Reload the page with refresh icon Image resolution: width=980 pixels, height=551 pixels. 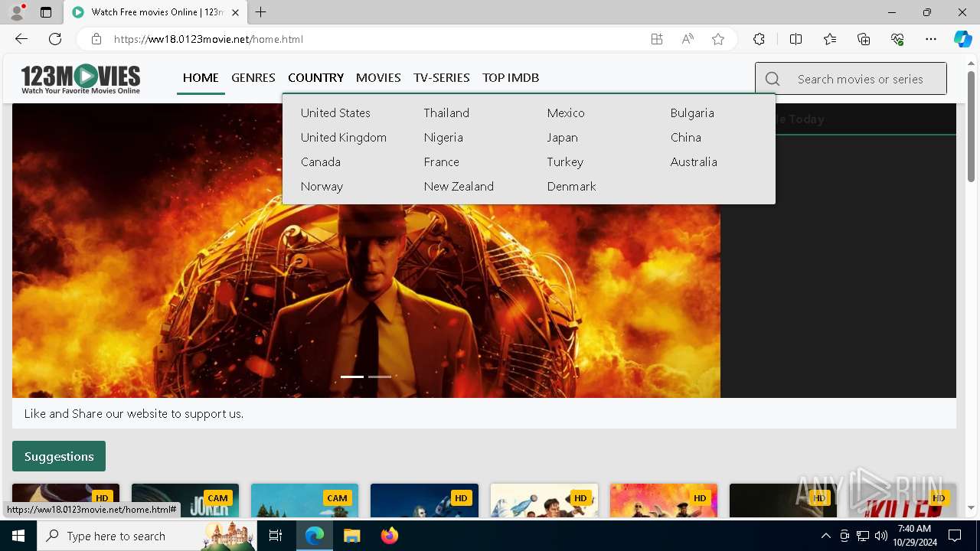[x=55, y=39]
